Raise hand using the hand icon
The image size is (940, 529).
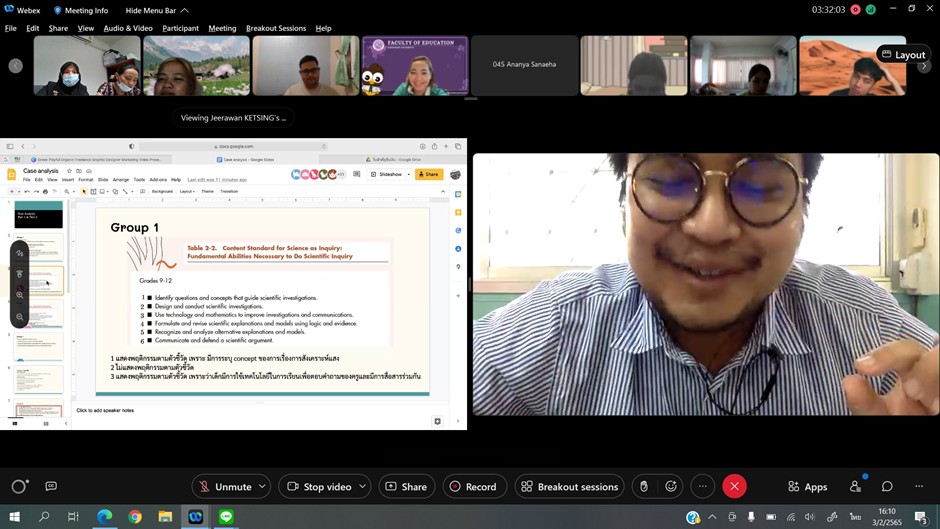coord(644,486)
